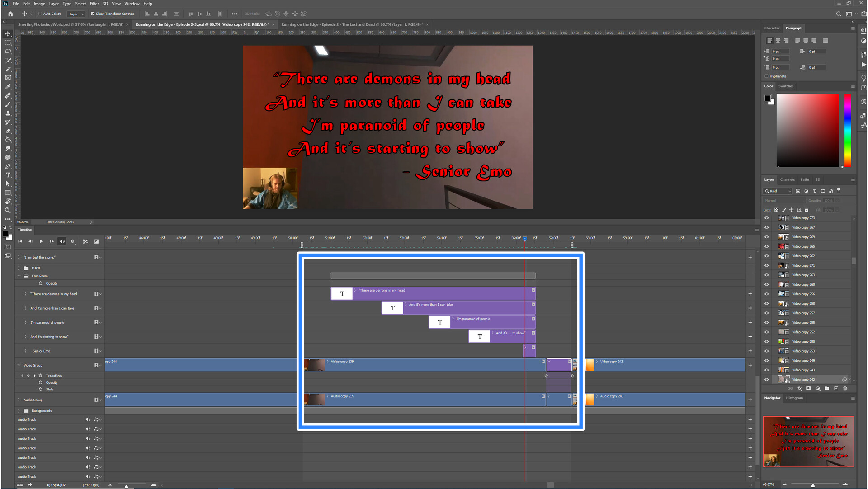
Task: Select the Type tool in toolbar
Action: (x=8, y=175)
